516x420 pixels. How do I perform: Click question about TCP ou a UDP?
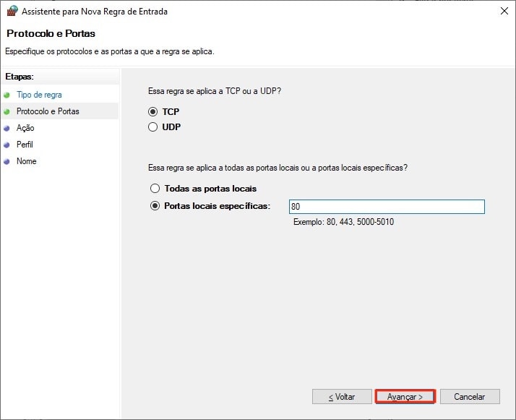tap(215, 91)
